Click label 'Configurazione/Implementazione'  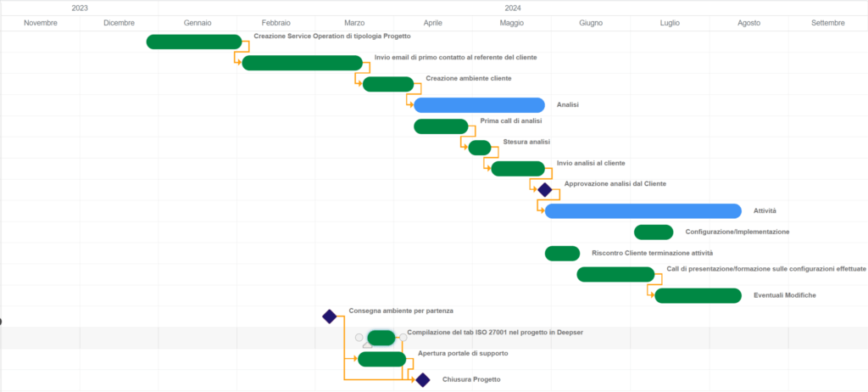pyautogui.click(x=737, y=232)
